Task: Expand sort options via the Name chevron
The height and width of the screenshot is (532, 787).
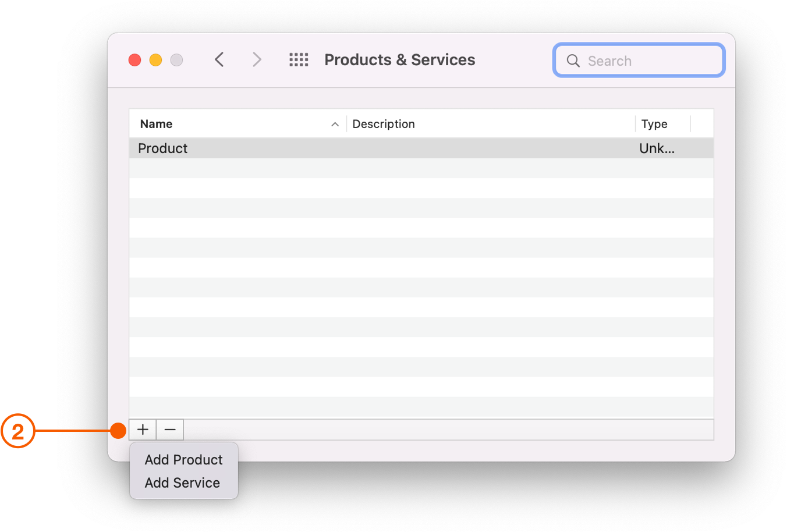Action: coord(335,124)
